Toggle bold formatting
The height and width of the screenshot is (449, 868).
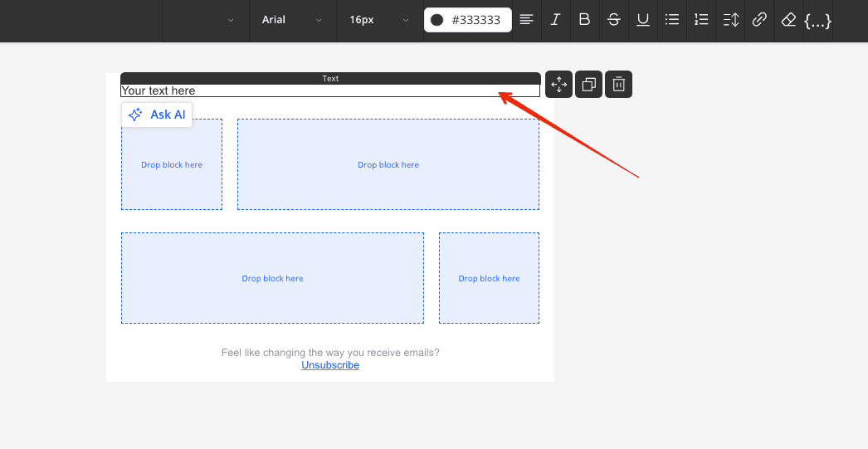pyautogui.click(x=584, y=20)
